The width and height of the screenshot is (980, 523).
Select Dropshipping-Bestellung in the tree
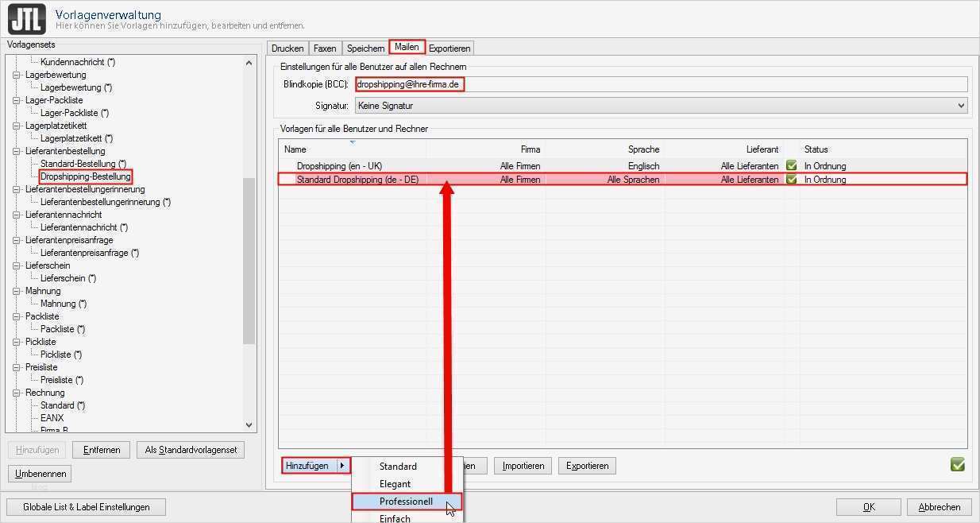pyautogui.click(x=85, y=176)
